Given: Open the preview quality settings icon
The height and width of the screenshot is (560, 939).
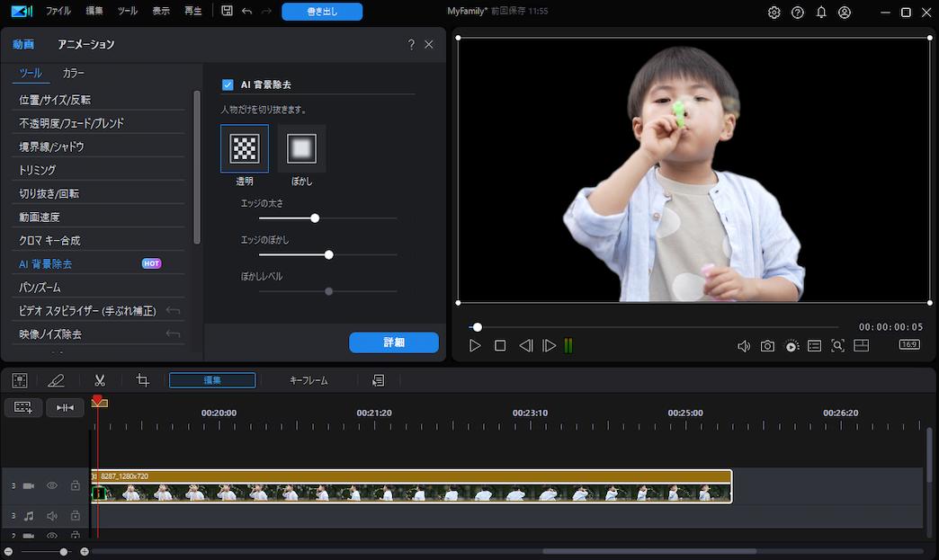Looking at the screenshot, I should point(791,345).
